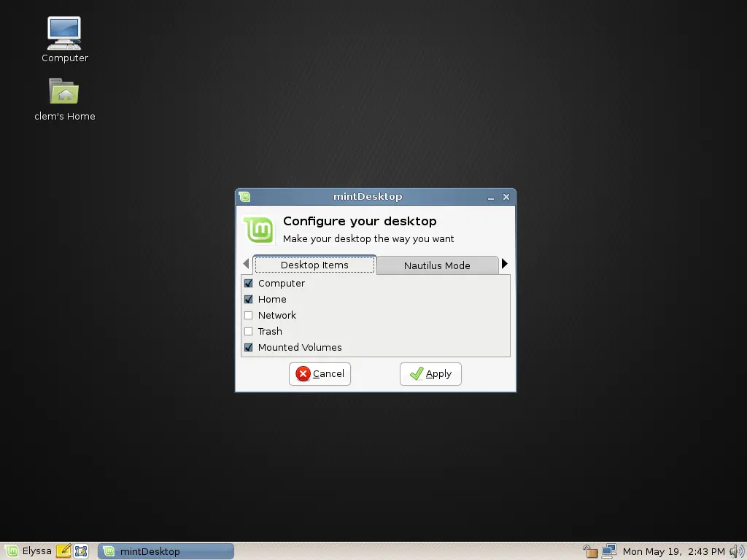
Task: Click the 'Configure your desktop' heading
Action: click(360, 221)
